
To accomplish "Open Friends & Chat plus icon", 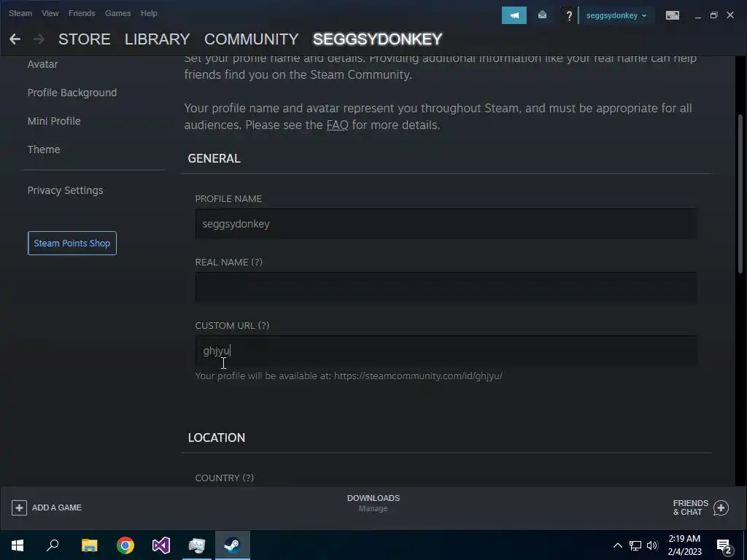I will 721,508.
